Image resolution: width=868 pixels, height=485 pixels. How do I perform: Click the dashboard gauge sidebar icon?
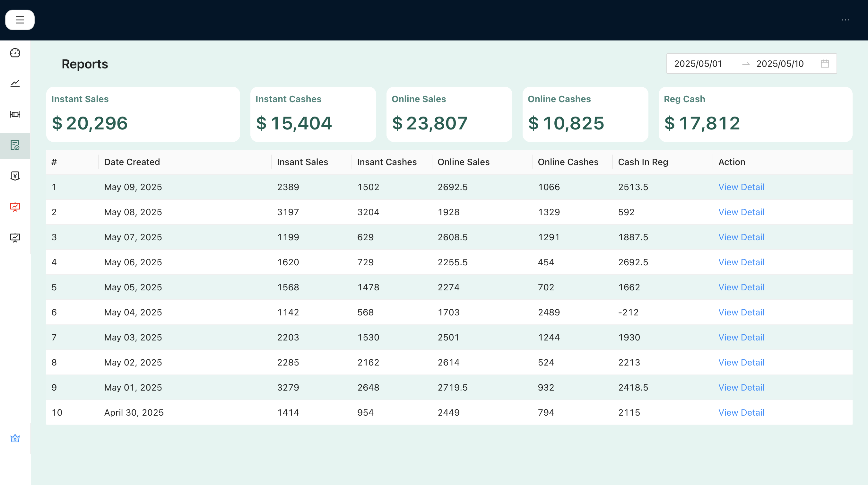(x=15, y=53)
